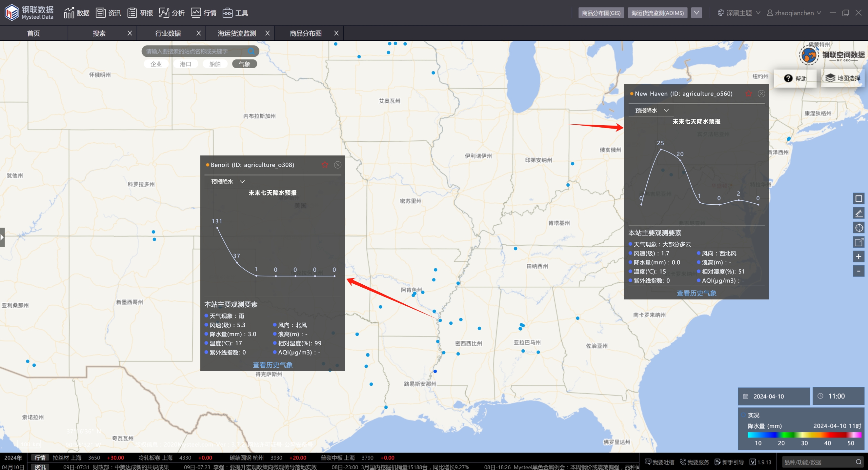This screenshot has height=470, width=868.
Task: Open the 资讯 menu icon
Action: coord(100,13)
